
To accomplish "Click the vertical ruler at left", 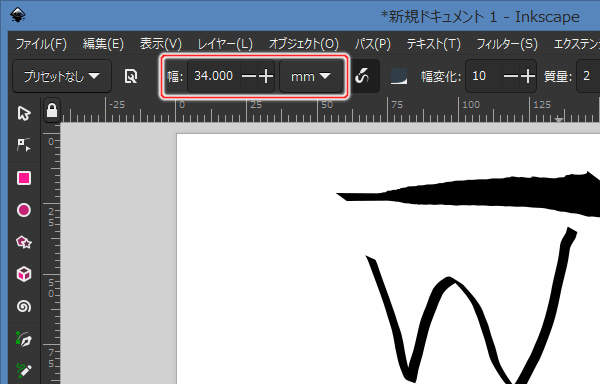I will pos(51,253).
